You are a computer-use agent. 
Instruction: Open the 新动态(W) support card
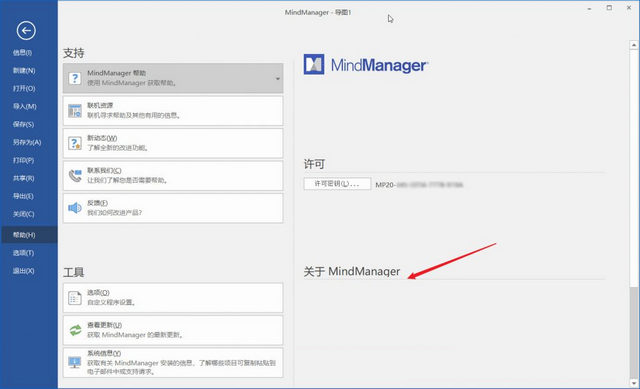(x=173, y=143)
